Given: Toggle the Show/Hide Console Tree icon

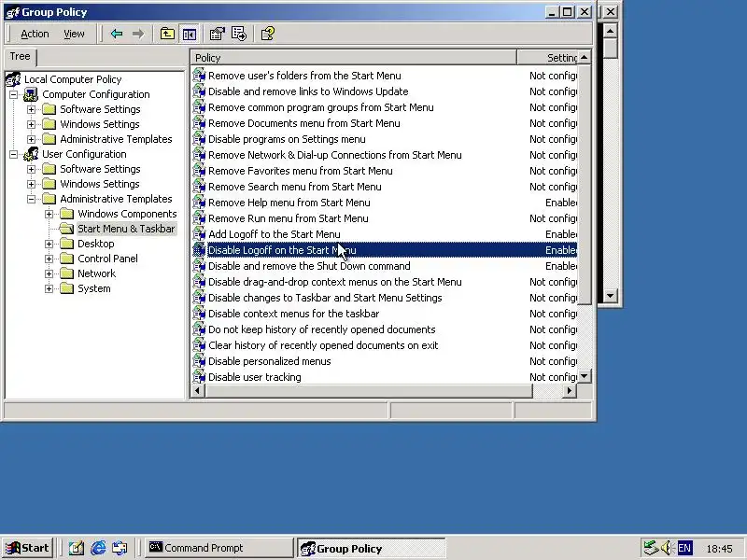Looking at the screenshot, I should pos(190,34).
